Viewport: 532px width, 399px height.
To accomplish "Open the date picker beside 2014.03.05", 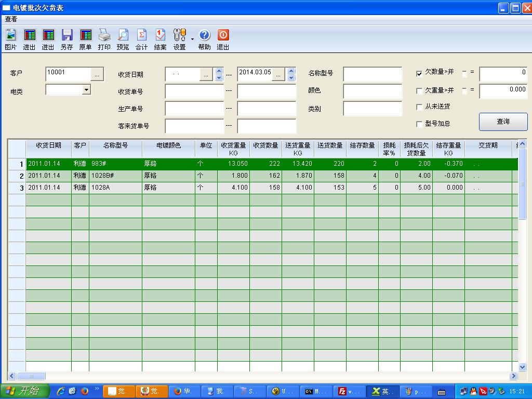I will point(278,75).
